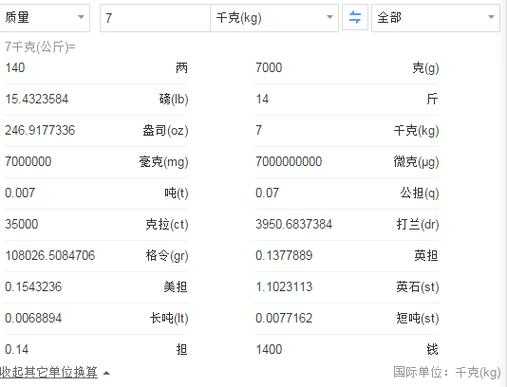The width and height of the screenshot is (507, 387).
Task: Open the 质量 category dropdown
Action: tap(44, 17)
